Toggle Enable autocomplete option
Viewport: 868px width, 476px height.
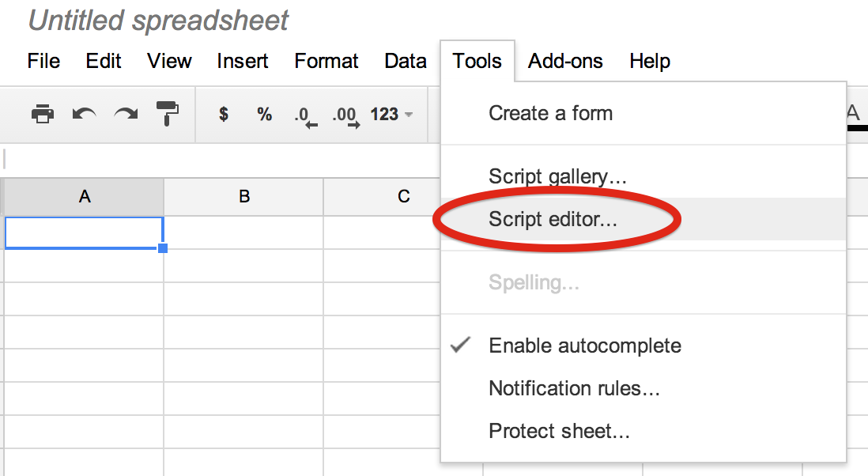pos(584,346)
